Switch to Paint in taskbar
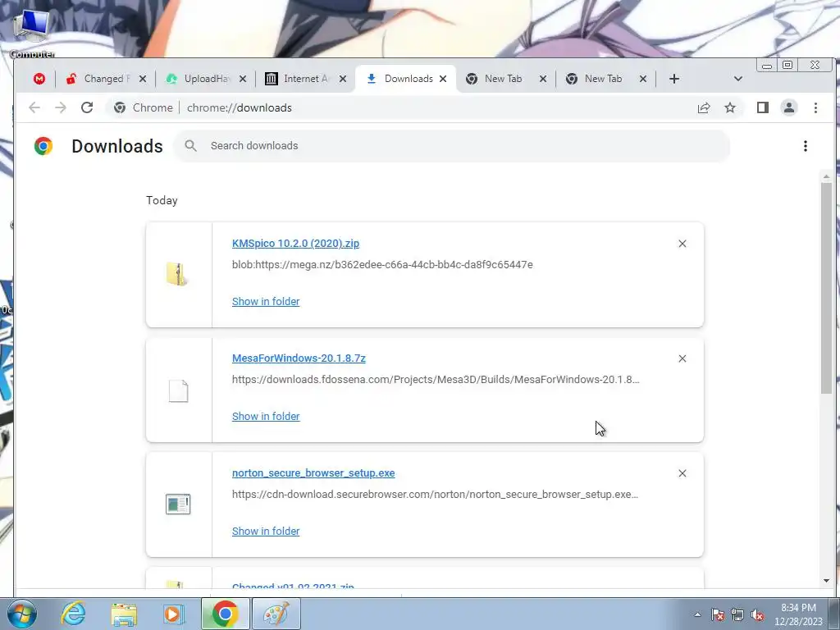This screenshot has height=630, width=840. (x=276, y=614)
